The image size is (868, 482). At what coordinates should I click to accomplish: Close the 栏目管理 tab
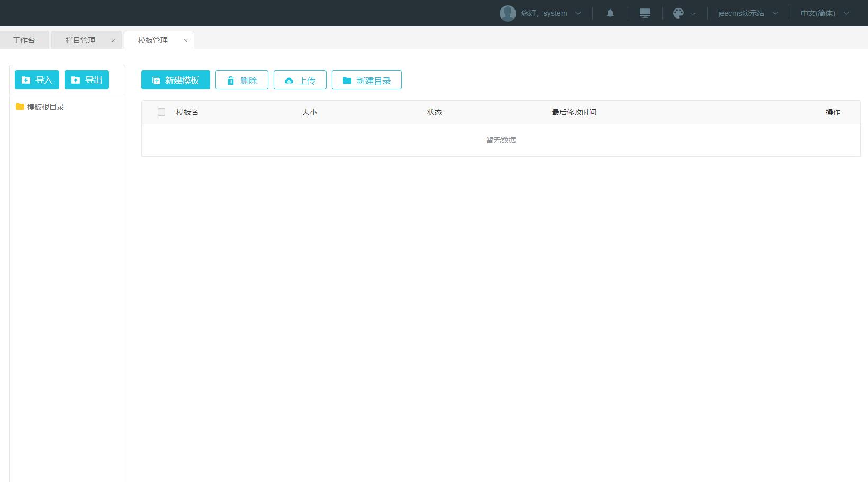pos(113,41)
